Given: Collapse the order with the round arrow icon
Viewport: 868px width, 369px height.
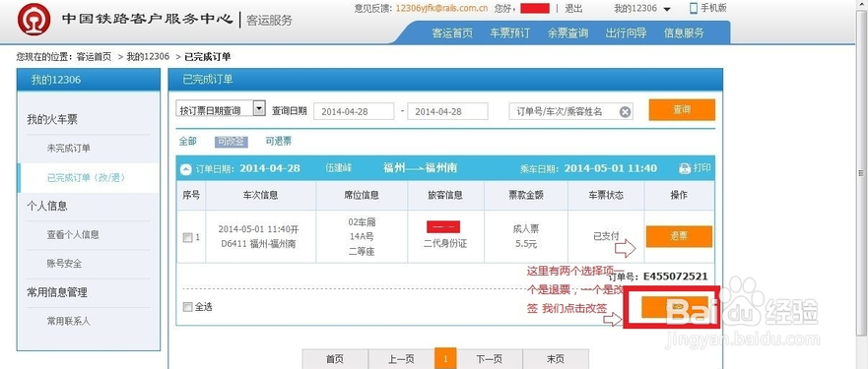Looking at the screenshot, I should pos(186,170).
